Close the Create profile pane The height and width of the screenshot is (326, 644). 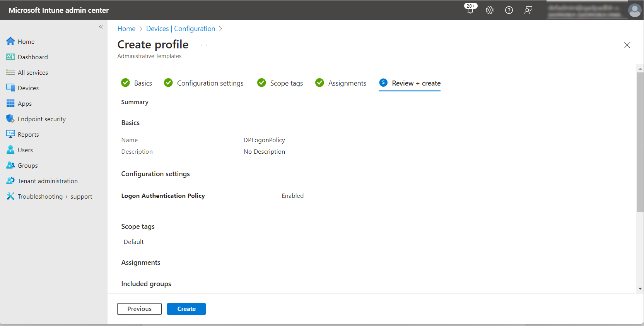(x=627, y=45)
